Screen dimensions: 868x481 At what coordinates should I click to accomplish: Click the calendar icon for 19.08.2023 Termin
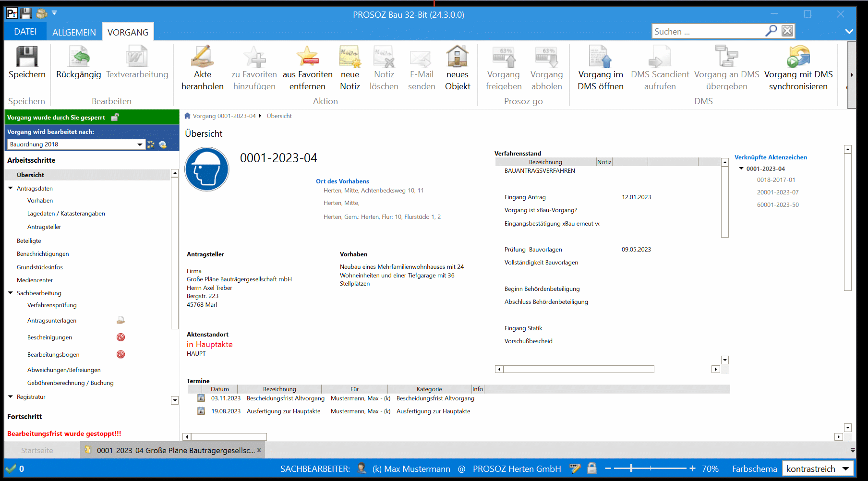(201, 411)
